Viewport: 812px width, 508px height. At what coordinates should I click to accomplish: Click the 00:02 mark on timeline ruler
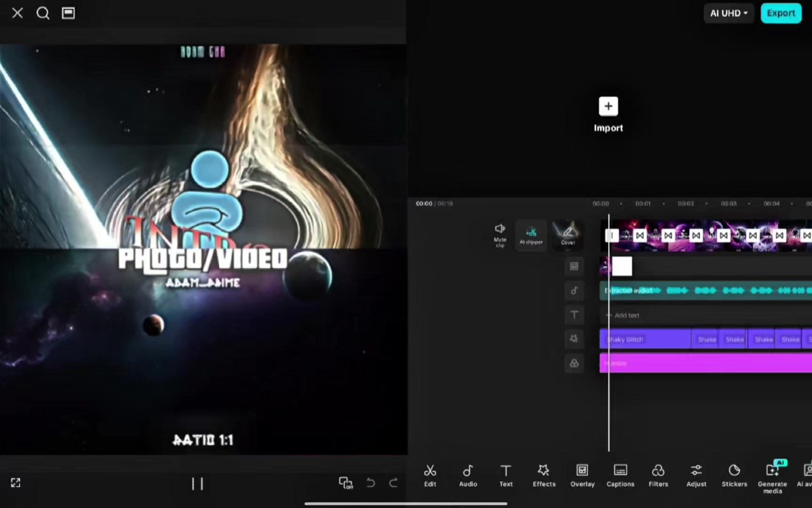[x=686, y=204]
